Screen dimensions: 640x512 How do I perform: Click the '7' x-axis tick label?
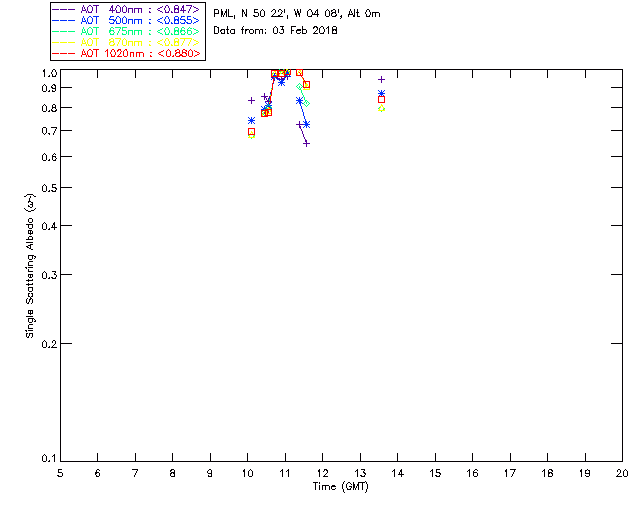(135, 473)
